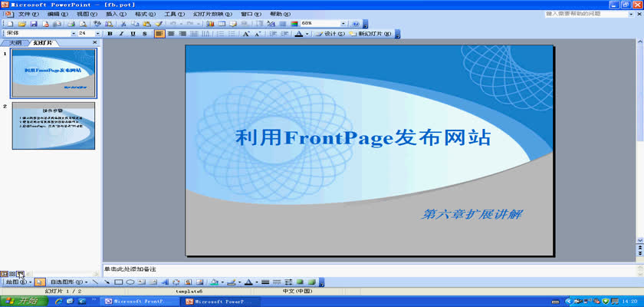Click the 开始 Start button

click(24, 302)
